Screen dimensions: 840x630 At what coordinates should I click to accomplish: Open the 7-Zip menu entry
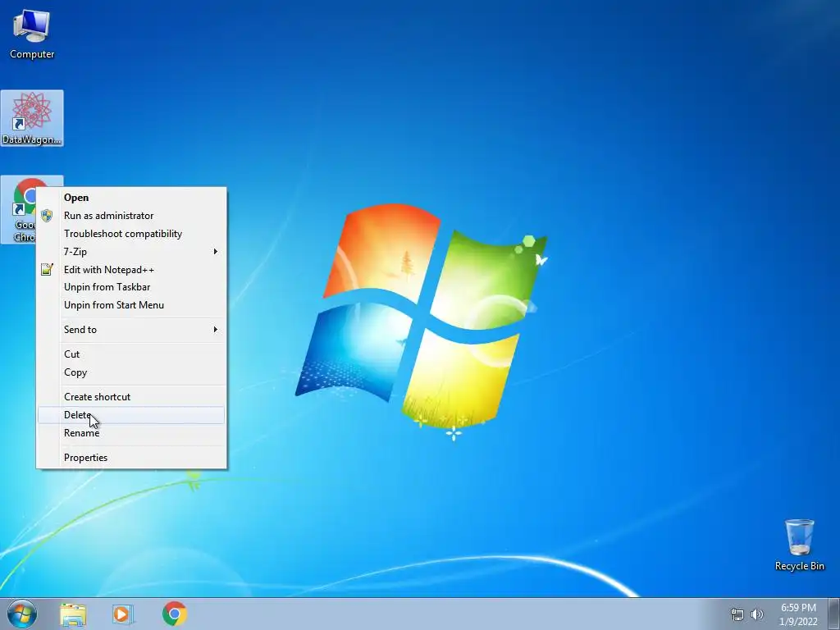coord(131,251)
